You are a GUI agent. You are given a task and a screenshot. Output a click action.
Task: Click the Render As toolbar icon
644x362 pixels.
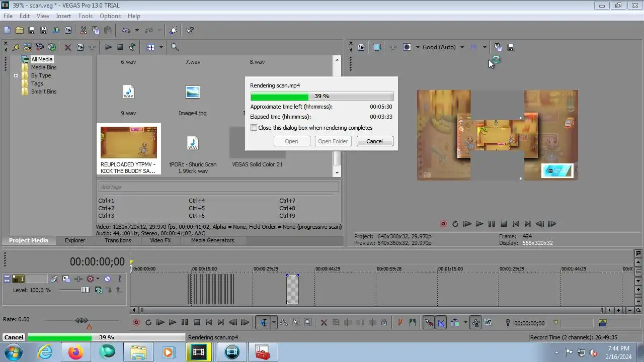56,30
